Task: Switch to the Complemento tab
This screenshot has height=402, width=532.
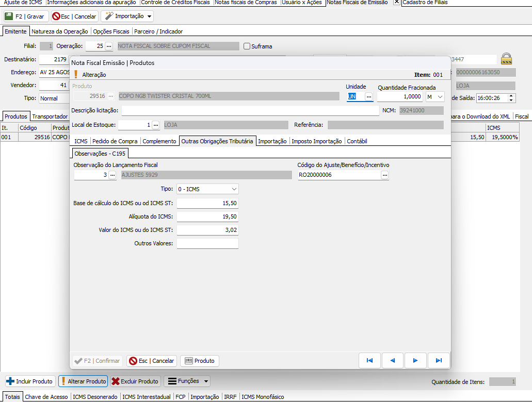Action: (x=159, y=141)
